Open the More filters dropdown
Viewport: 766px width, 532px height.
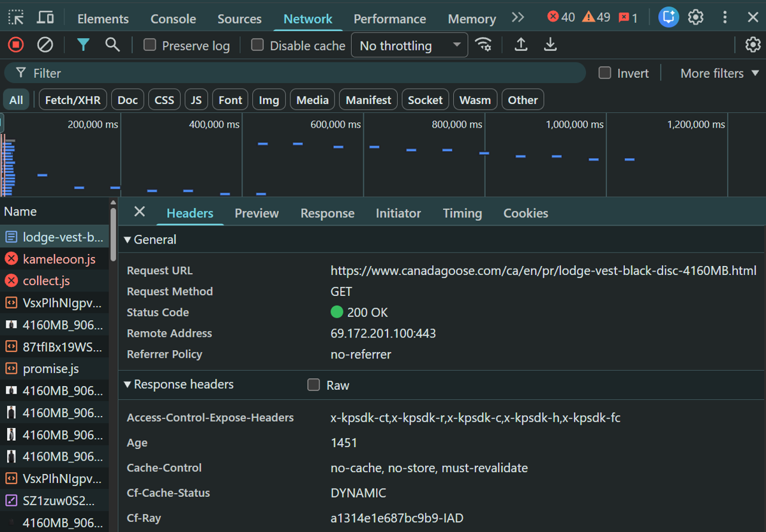point(719,73)
